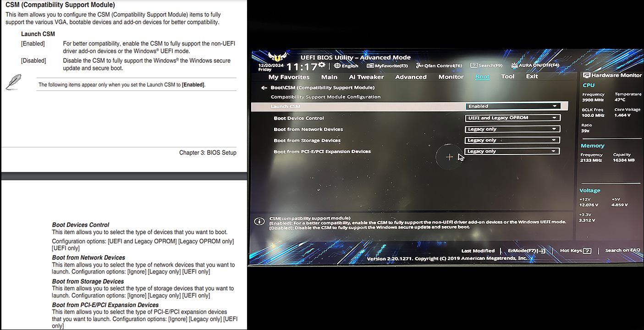The image size is (644, 330).
Task: Click the Voltage section heading in Hardware Monitor
Action: 590,191
